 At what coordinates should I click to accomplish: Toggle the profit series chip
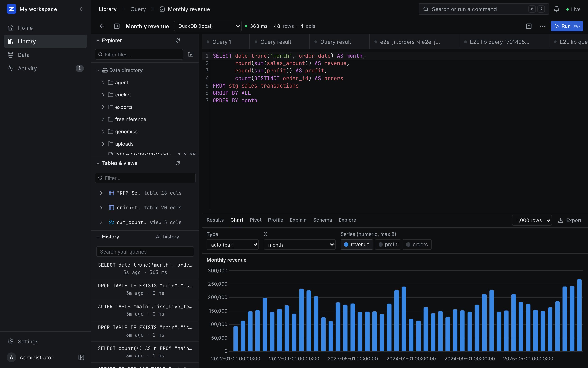tap(388, 244)
